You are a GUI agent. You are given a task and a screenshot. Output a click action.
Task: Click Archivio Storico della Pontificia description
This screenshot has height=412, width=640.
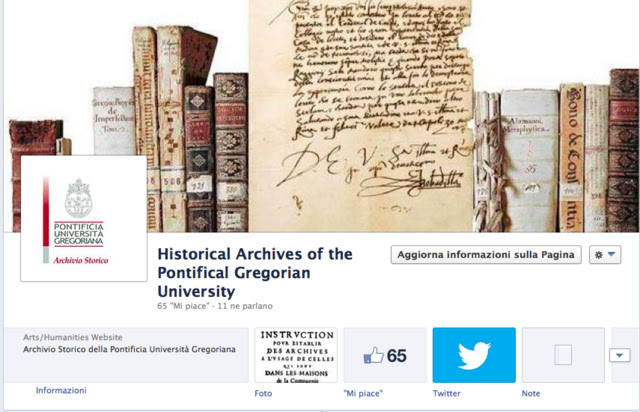(x=129, y=350)
